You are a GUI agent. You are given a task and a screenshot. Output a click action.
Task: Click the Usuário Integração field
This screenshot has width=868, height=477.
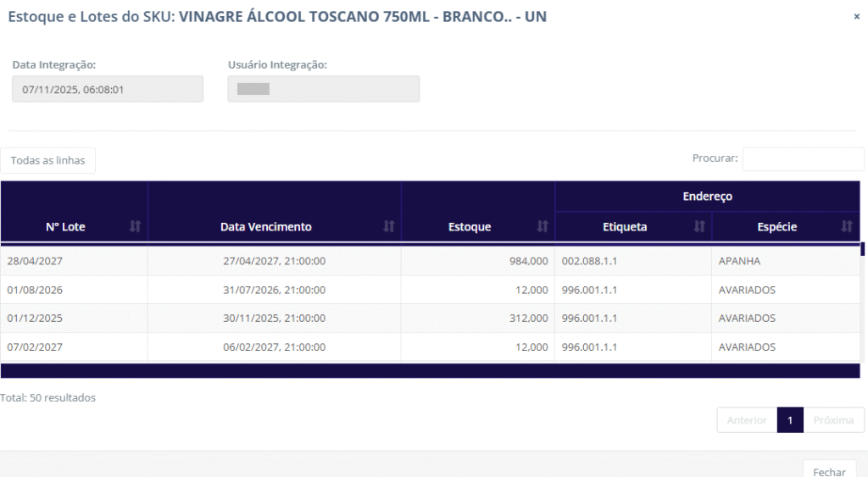point(323,89)
